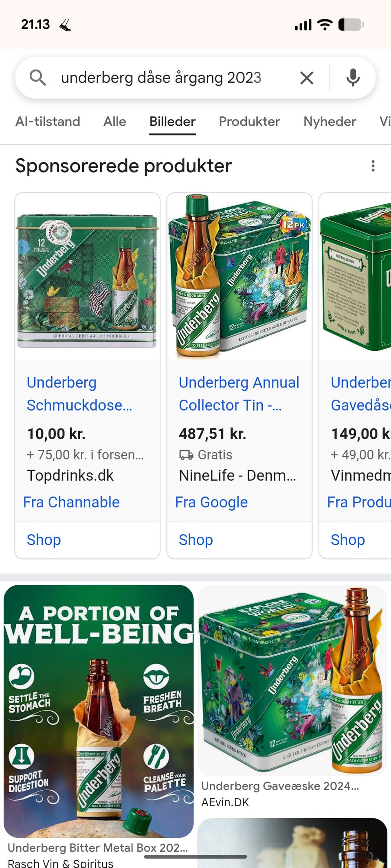This screenshot has width=391, height=868.
Task: Open the Underberg Schmuckdose product link
Action: (x=79, y=394)
